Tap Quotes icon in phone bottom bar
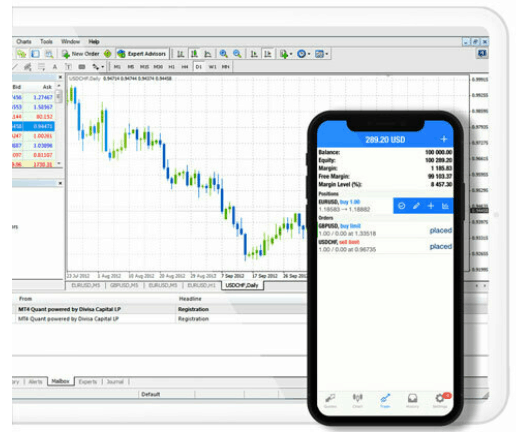The image size is (516, 433). pyautogui.click(x=330, y=400)
